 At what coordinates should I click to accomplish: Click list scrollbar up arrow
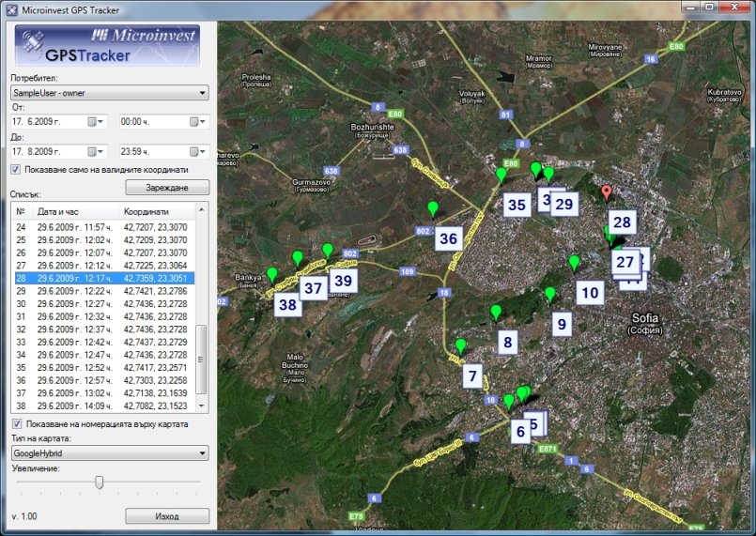pyautogui.click(x=202, y=210)
